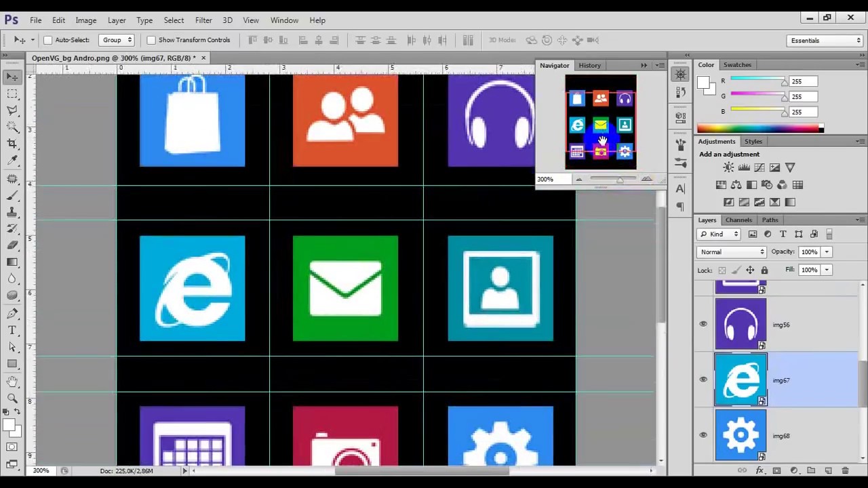Switch to the Channels tab
The width and height of the screenshot is (868, 488).
pos(738,220)
